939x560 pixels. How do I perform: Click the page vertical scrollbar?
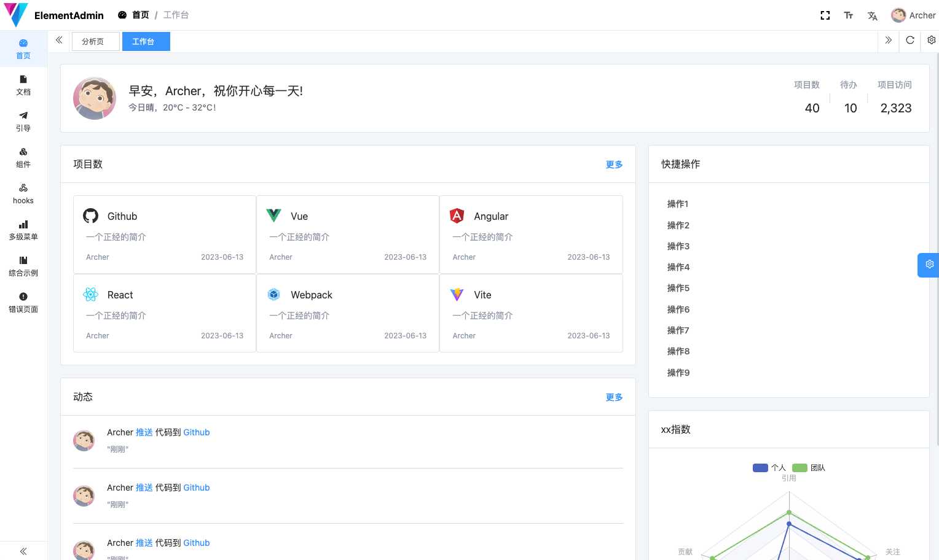click(937, 249)
